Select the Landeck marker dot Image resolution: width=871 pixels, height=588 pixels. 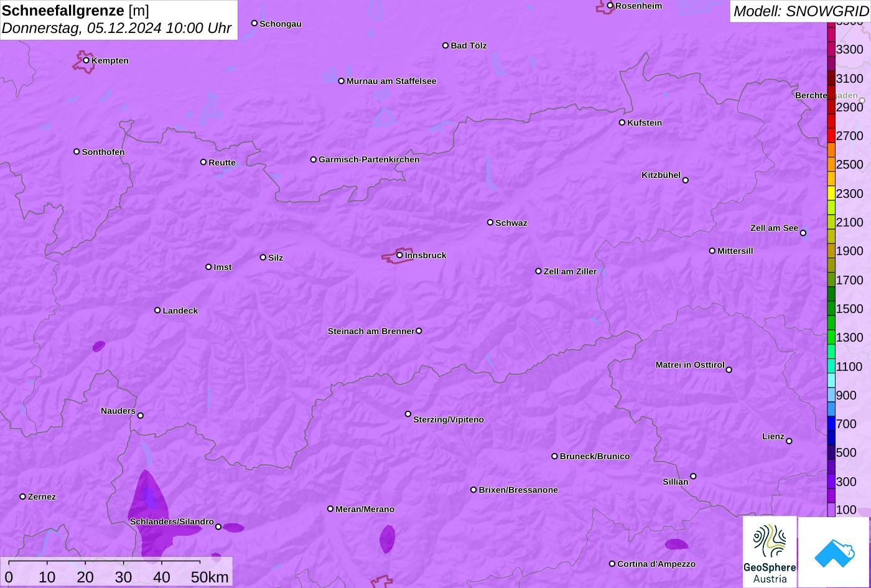coord(157,310)
